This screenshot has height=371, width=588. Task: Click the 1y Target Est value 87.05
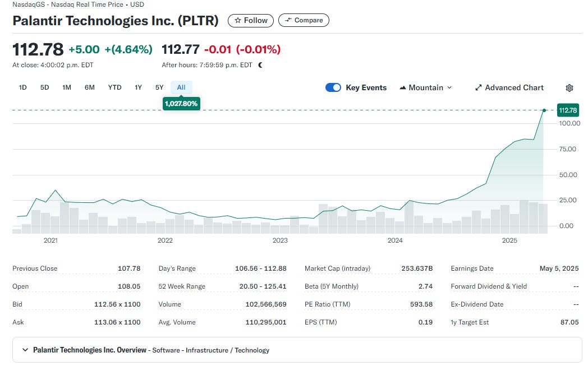tap(569, 322)
